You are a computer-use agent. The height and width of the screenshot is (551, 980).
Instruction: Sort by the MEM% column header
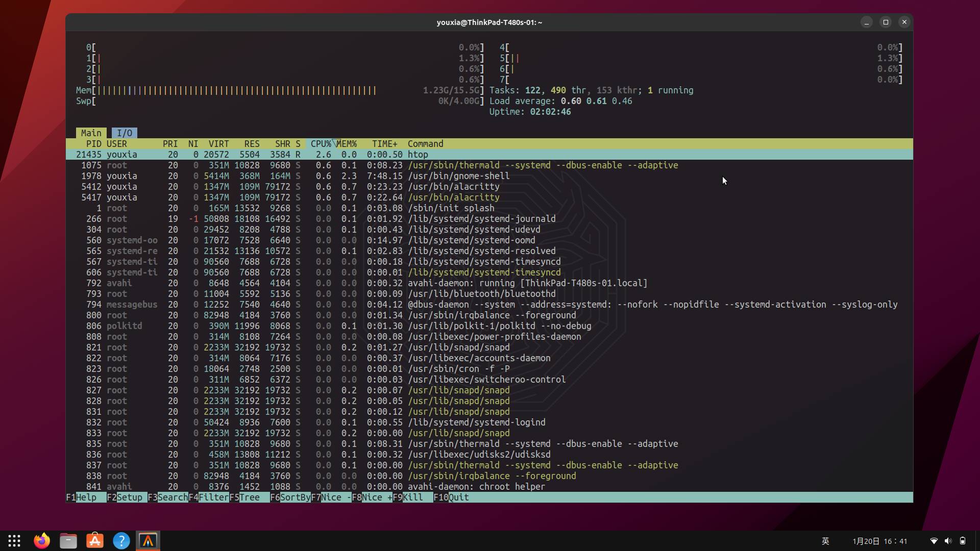[347, 144]
